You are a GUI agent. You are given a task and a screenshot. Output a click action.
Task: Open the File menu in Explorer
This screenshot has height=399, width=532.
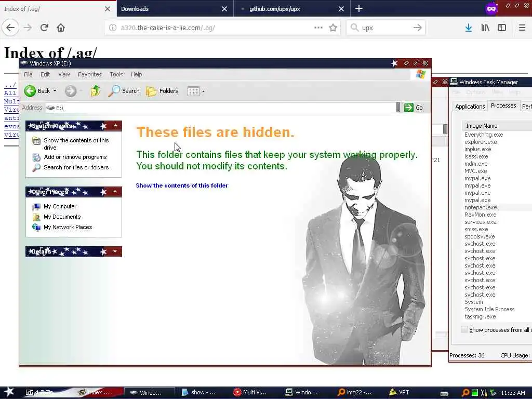[x=28, y=74]
